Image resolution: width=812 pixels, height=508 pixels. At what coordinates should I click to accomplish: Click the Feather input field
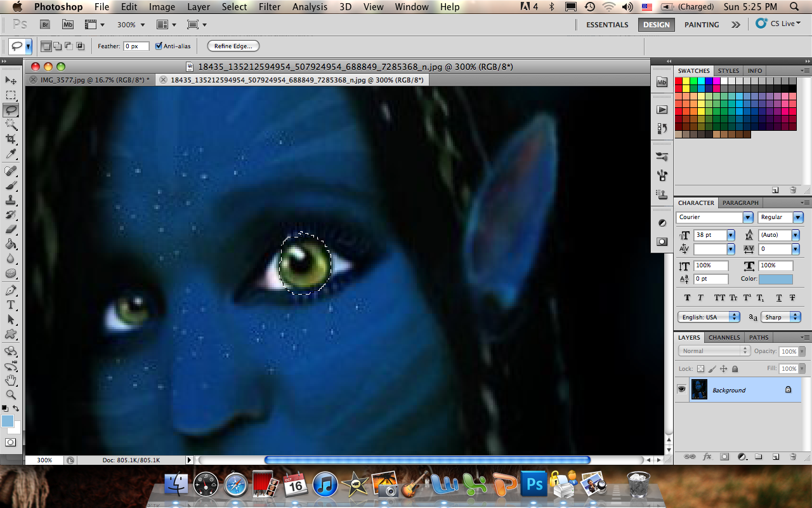(136, 46)
